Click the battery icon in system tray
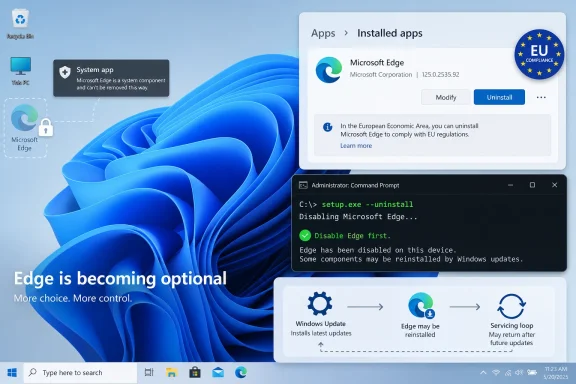Image resolution: width=576 pixels, height=384 pixels. click(532, 373)
